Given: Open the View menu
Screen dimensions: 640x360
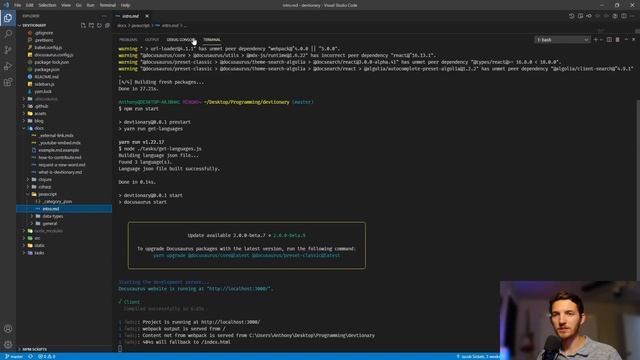Looking at the screenshot, I should tap(66, 5).
